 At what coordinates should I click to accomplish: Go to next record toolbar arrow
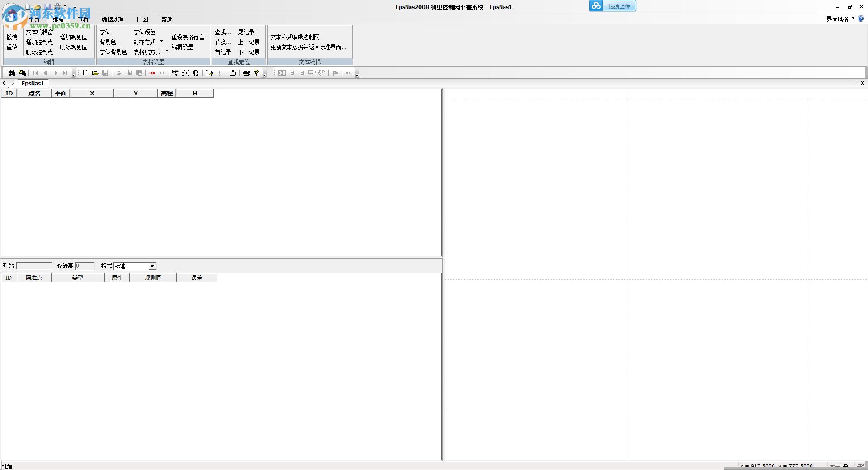[x=56, y=73]
